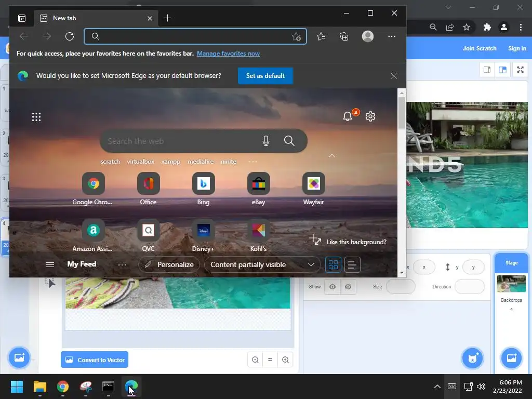The height and width of the screenshot is (399, 532).
Task: Click the sprite Direction field
Action: tap(469, 287)
